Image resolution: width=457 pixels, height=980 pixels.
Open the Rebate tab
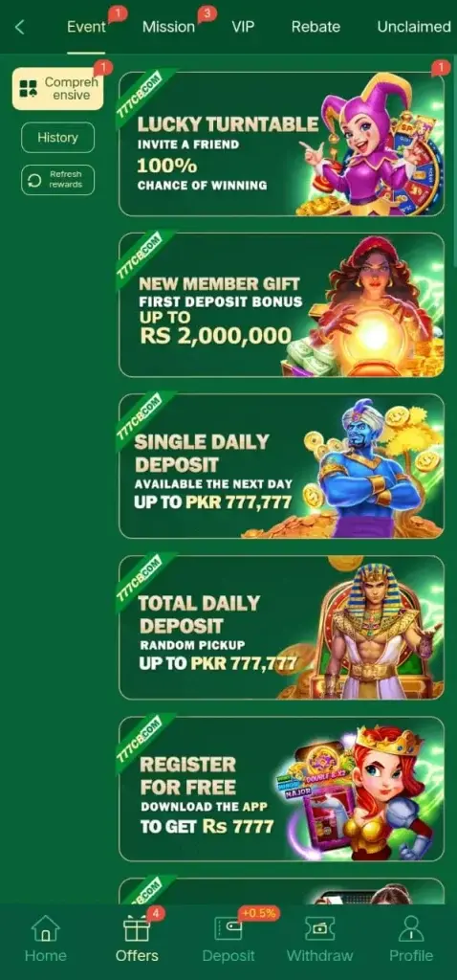pos(316,27)
